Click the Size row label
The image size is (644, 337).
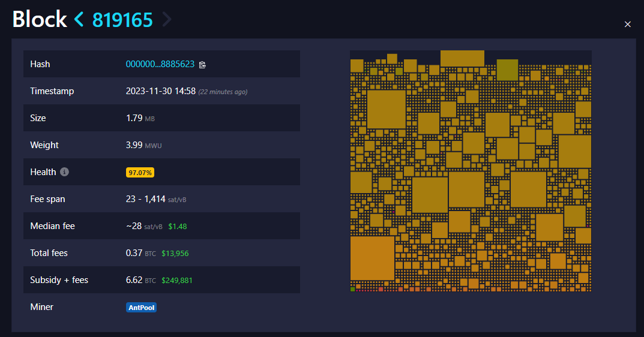[x=38, y=118]
